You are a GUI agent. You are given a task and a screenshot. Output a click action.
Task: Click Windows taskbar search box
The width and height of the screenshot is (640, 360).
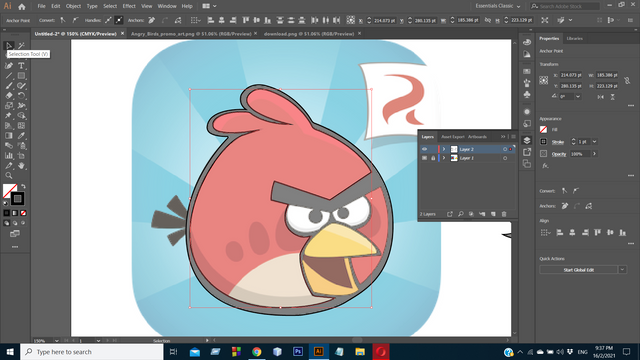[92, 352]
